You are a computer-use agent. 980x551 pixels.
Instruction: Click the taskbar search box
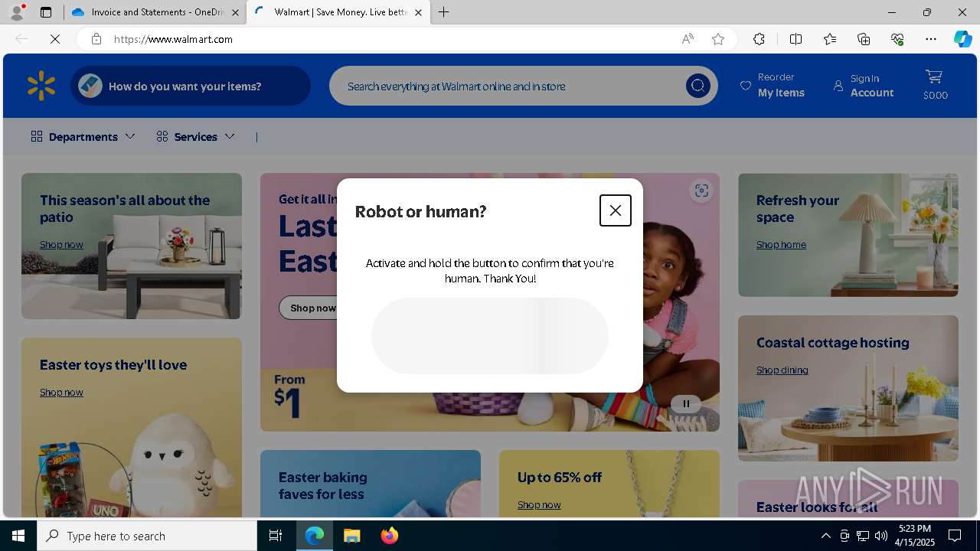147,536
